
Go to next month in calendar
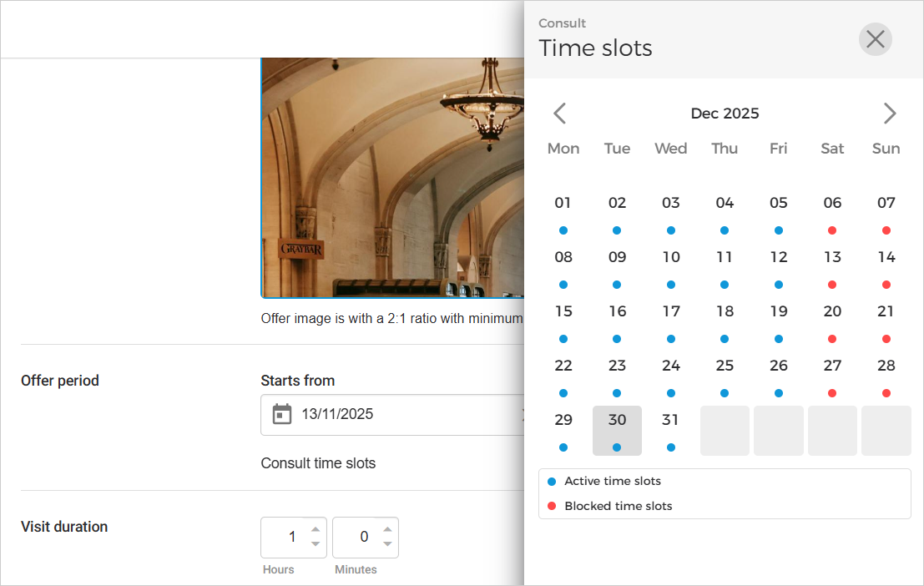889,114
